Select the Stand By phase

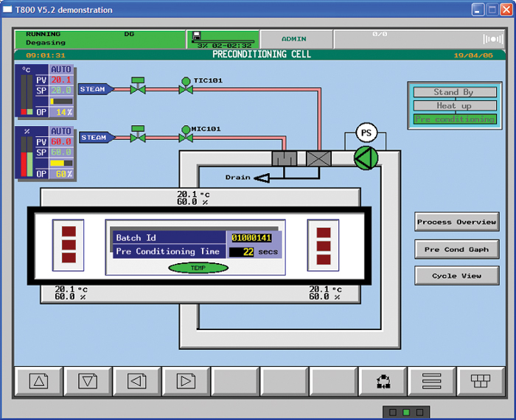coord(455,92)
